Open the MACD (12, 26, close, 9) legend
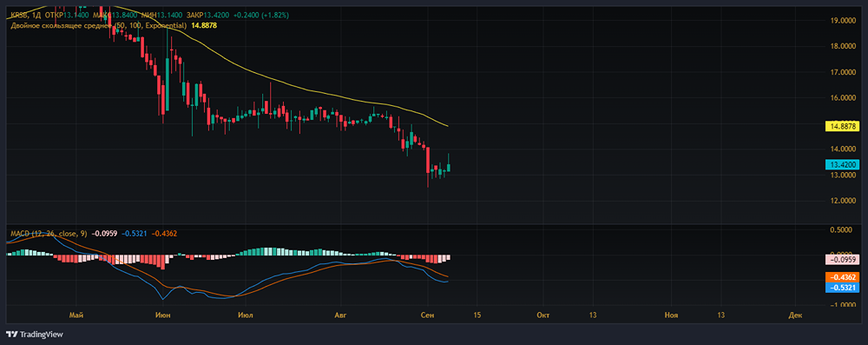 [49, 234]
